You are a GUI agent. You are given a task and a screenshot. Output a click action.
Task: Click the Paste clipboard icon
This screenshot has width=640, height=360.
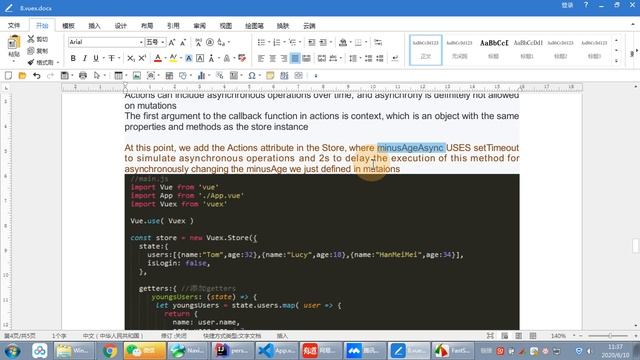coord(14,42)
